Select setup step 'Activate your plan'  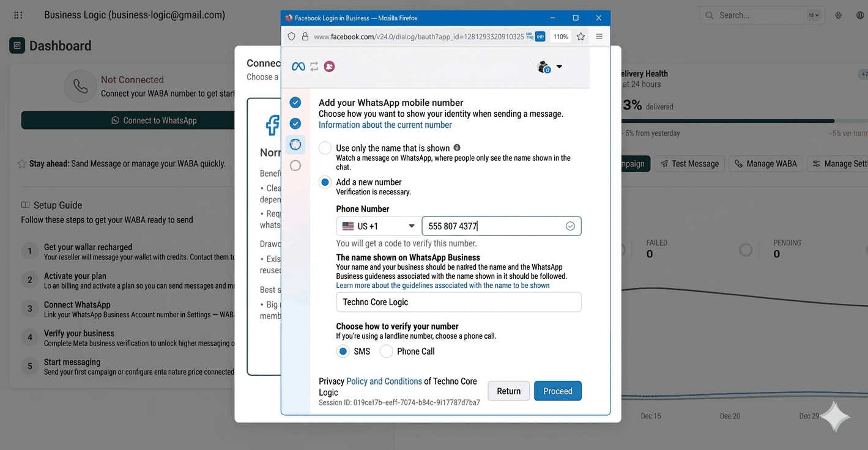128,280
